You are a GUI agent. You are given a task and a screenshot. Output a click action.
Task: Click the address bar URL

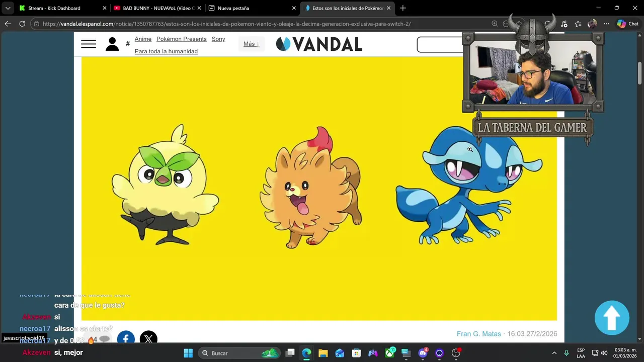(226, 24)
